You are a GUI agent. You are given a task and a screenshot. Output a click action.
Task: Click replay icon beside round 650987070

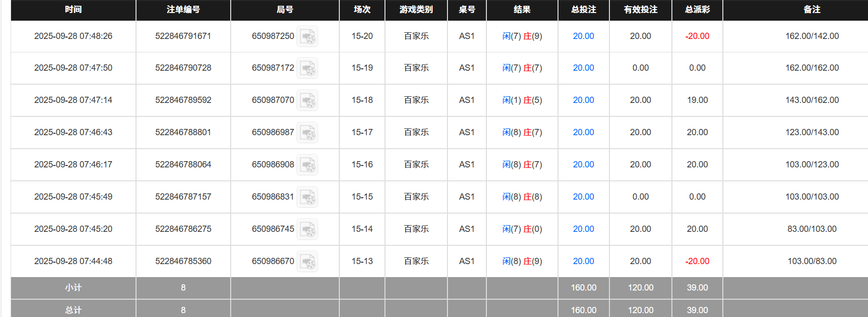(307, 101)
